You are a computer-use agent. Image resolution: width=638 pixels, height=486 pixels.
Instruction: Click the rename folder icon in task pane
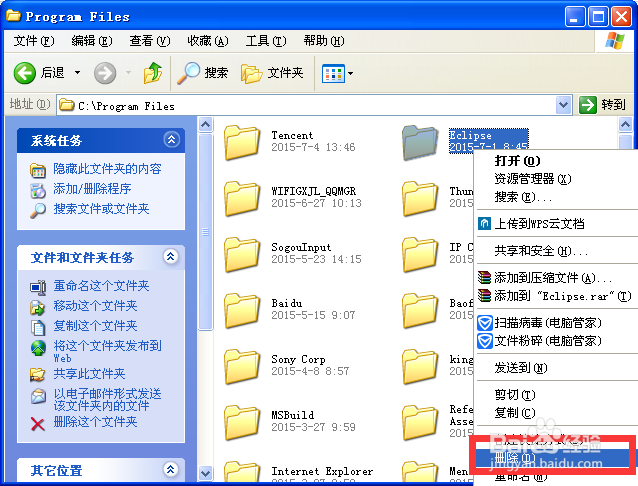38,287
